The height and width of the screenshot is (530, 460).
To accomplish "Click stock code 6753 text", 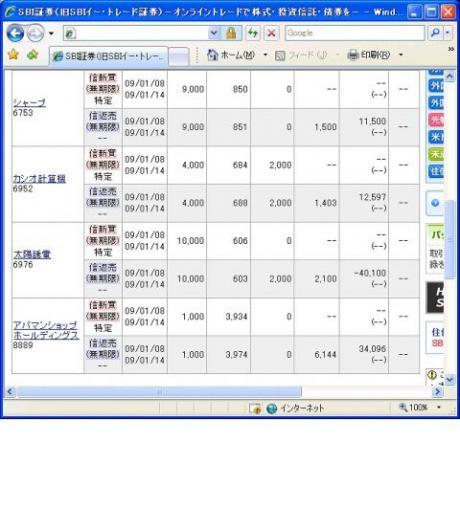I will point(23,113).
